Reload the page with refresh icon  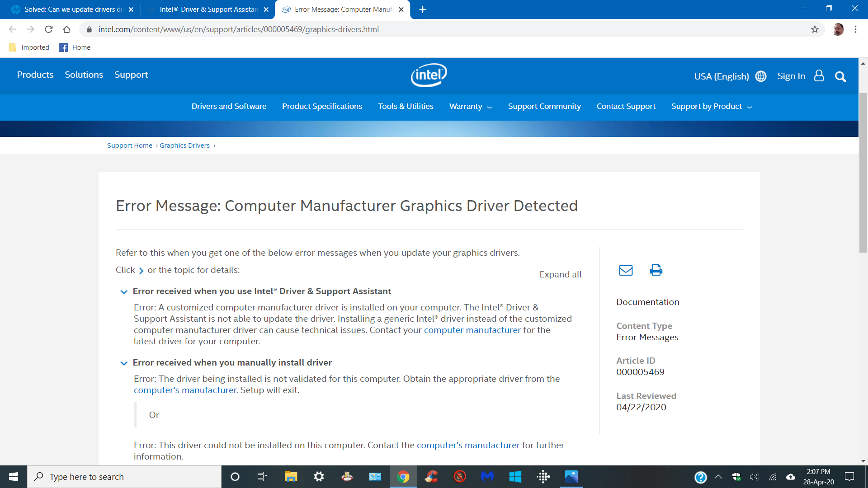[x=49, y=29]
